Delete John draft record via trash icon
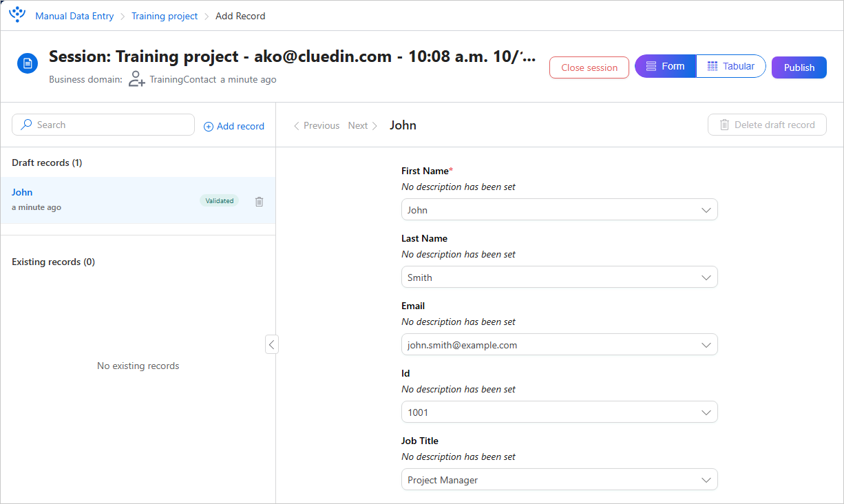Image resolution: width=844 pixels, height=504 pixels. point(259,201)
